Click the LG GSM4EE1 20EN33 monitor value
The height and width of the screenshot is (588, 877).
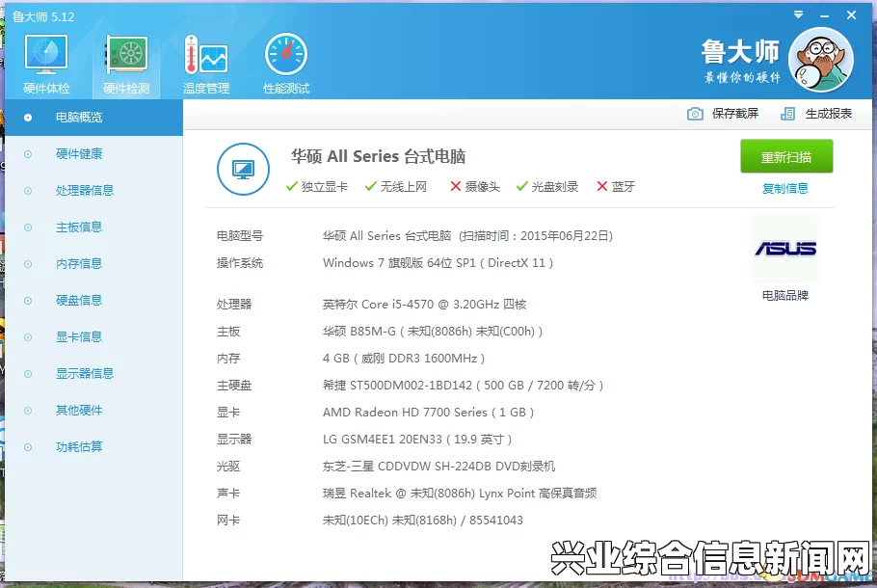point(417,440)
